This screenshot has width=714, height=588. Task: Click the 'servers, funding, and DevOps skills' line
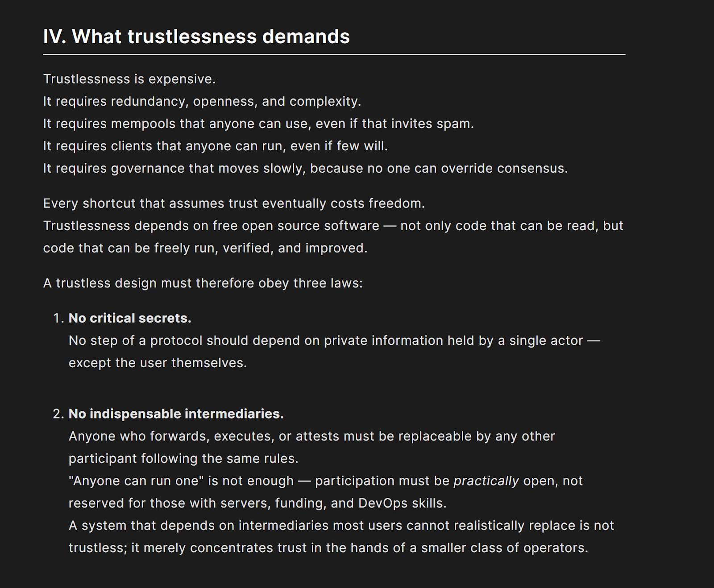(257, 503)
